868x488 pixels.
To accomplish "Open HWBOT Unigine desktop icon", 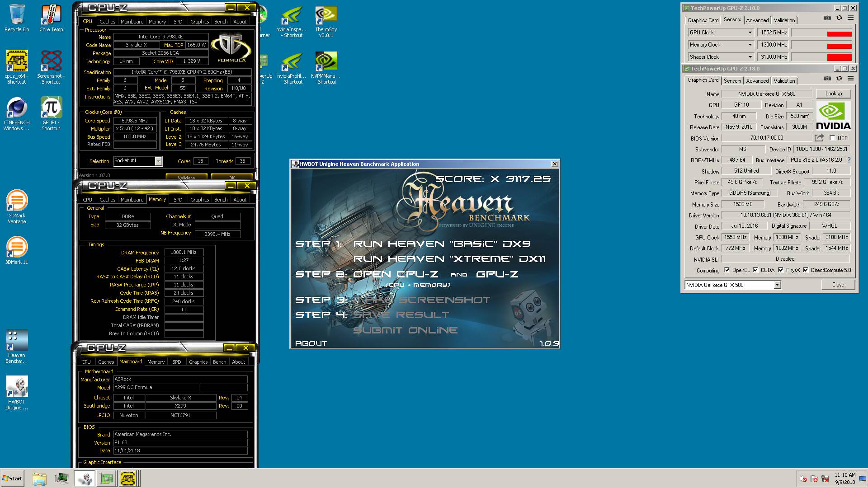I will coord(17,393).
